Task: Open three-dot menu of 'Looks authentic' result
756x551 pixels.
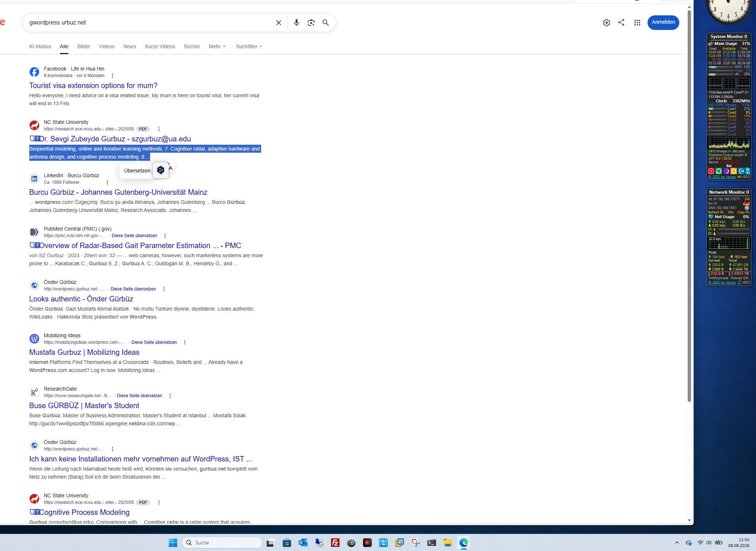Action: 164,289
